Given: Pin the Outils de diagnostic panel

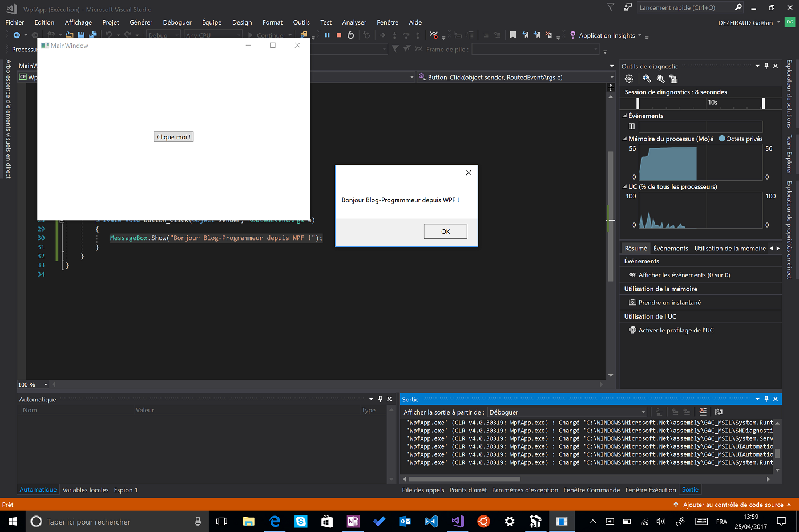Looking at the screenshot, I should (766, 66).
